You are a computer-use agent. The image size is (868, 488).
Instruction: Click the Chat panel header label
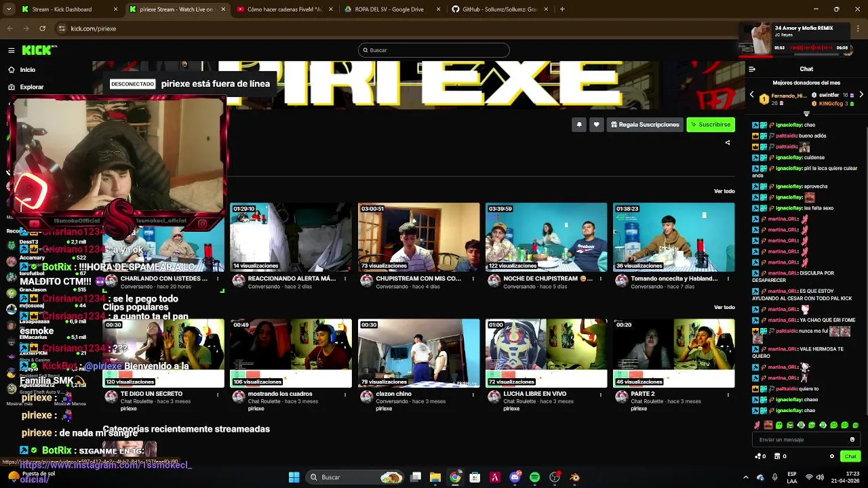806,69
